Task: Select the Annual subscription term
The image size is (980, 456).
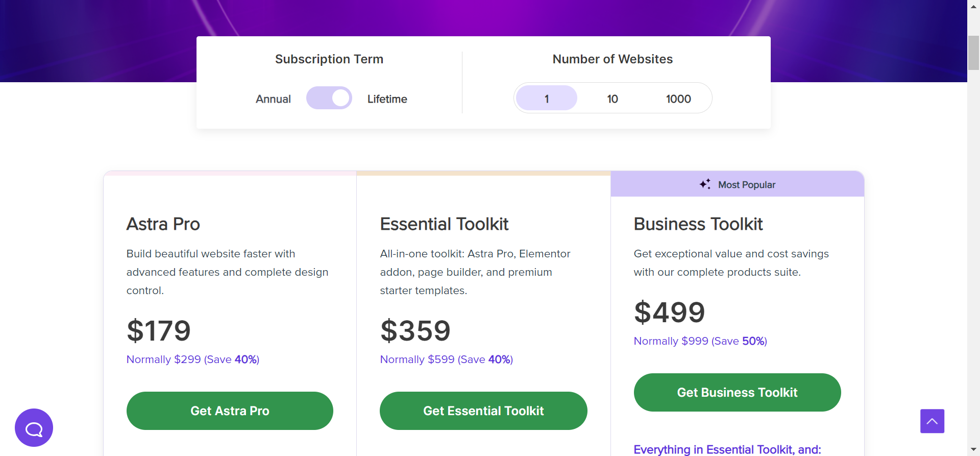Action: click(273, 99)
